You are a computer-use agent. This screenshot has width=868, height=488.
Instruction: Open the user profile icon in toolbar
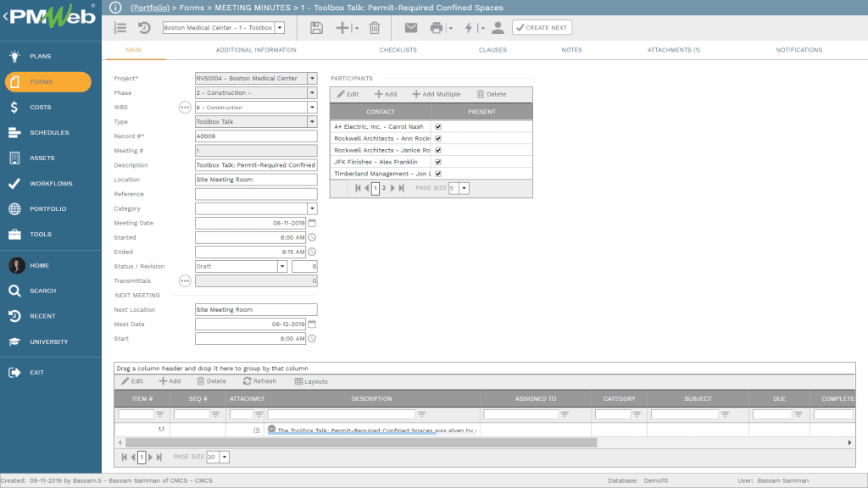[498, 28]
